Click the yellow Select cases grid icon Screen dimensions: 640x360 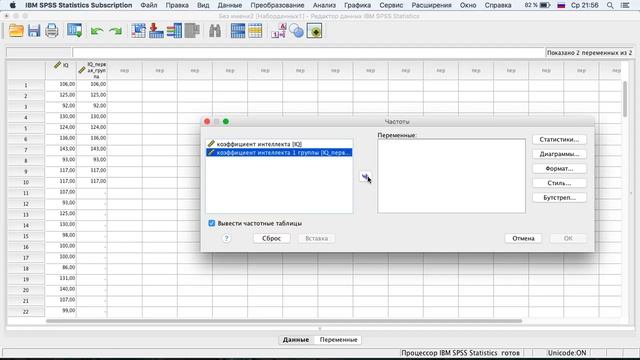tap(255, 31)
